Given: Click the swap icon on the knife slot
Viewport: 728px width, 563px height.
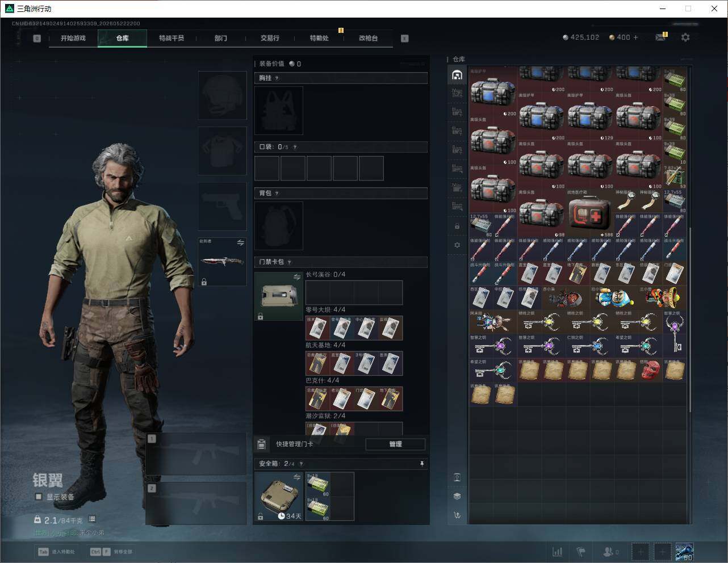Looking at the screenshot, I should [240, 243].
